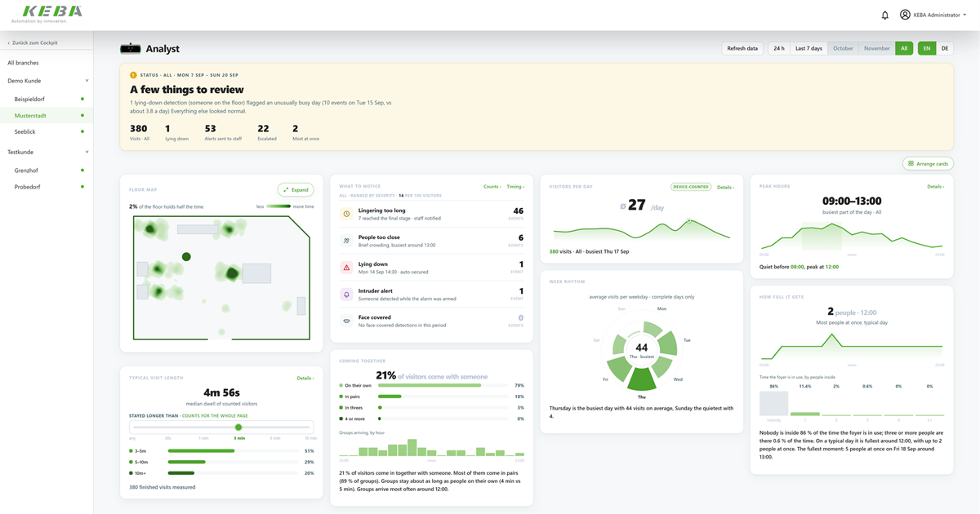Select the Last 7 days range
980x514 pixels.
coord(808,48)
